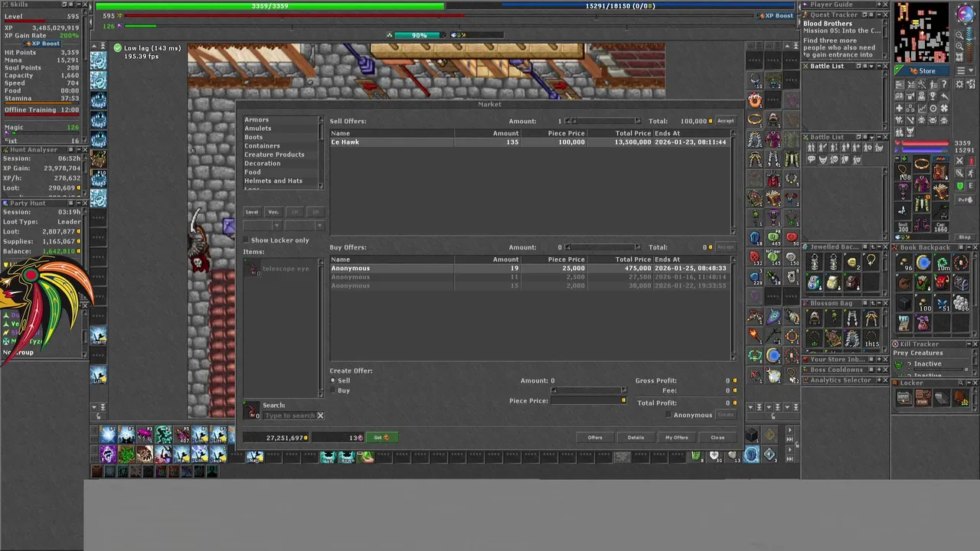This screenshot has height=551, width=980.
Task: Select the Buy radio button
Action: tap(333, 390)
